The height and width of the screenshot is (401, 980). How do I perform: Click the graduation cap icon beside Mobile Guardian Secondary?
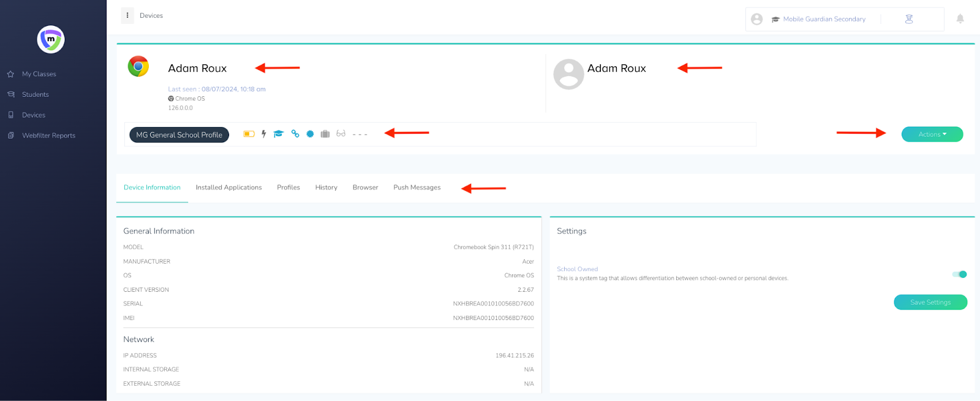pos(775,20)
